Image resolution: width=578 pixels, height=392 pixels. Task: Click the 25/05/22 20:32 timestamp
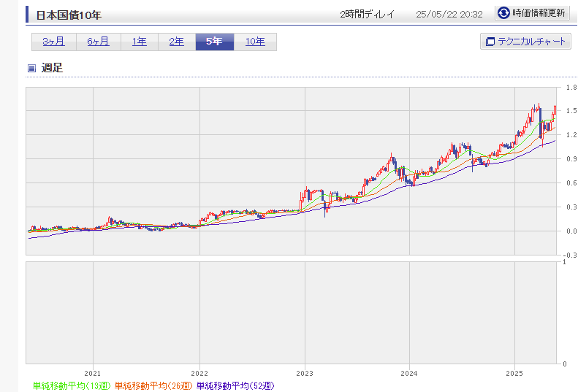tap(449, 14)
